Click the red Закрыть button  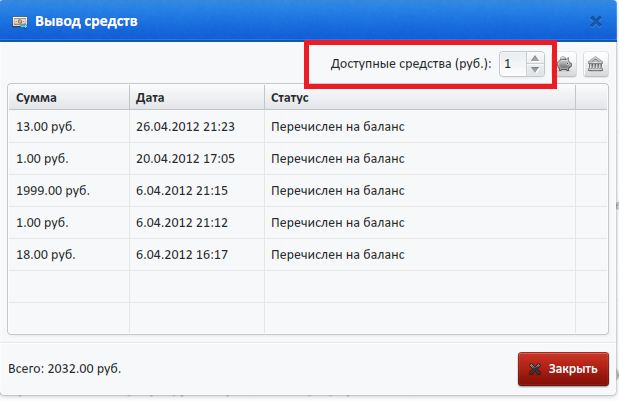(x=563, y=369)
